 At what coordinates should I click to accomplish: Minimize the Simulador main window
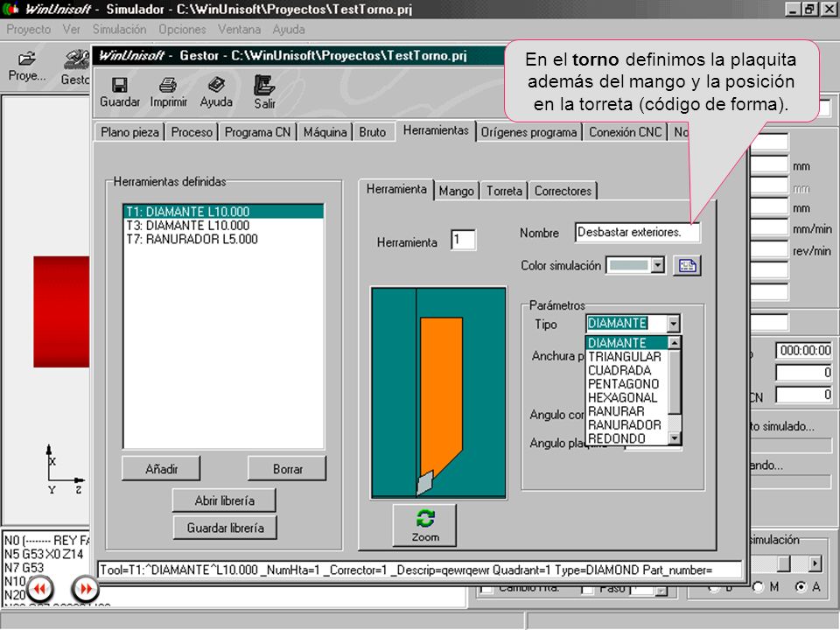pyautogui.click(x=793, y=9)
